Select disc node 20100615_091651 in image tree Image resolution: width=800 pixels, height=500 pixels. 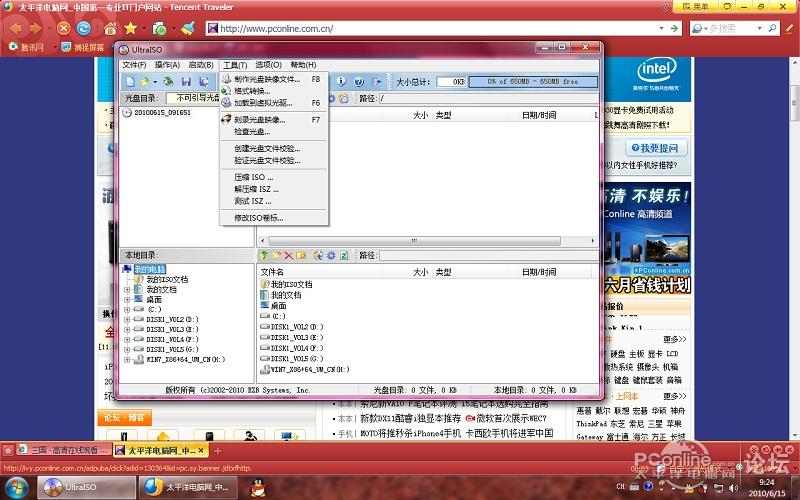[x=162, y=112]
